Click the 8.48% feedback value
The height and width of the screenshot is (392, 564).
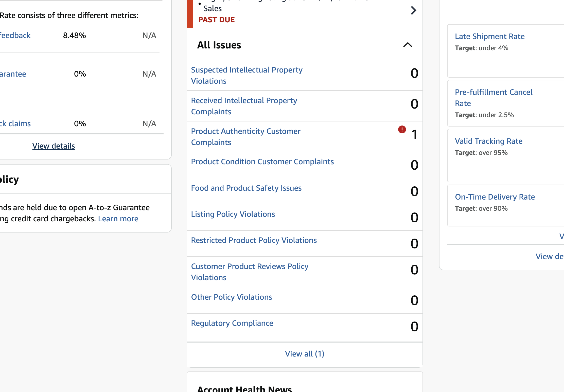click(74, 35)
